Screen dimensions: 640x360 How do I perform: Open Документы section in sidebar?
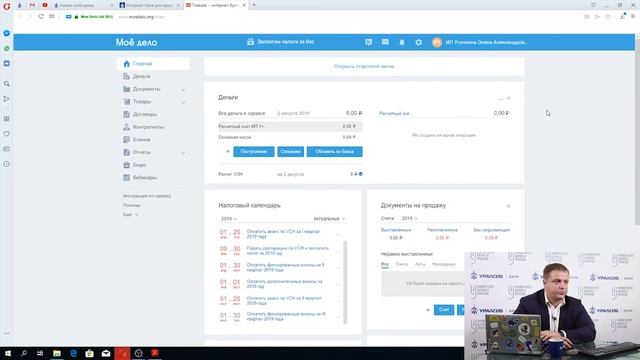click(x=146, y=89)
